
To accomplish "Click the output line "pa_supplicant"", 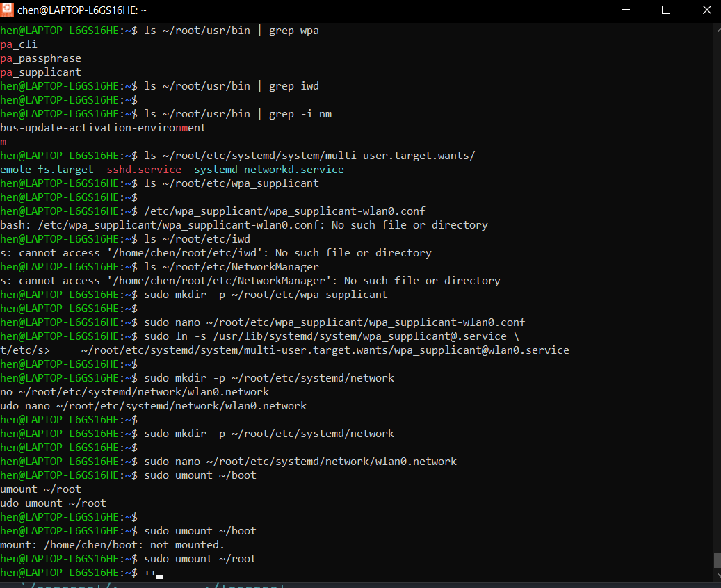I will [40, 72].
